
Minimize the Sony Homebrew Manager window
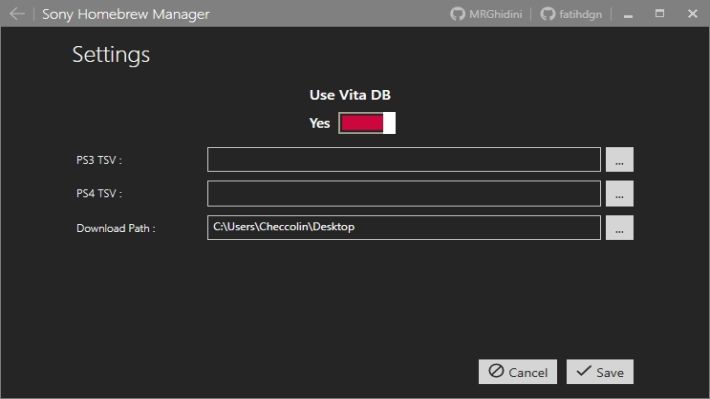click(628, 14)
